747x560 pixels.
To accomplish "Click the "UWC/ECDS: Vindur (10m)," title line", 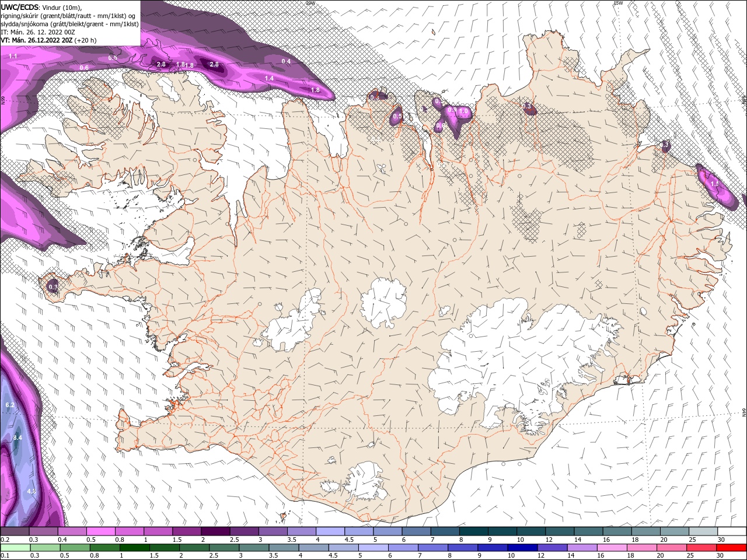I will pos(43,6).
